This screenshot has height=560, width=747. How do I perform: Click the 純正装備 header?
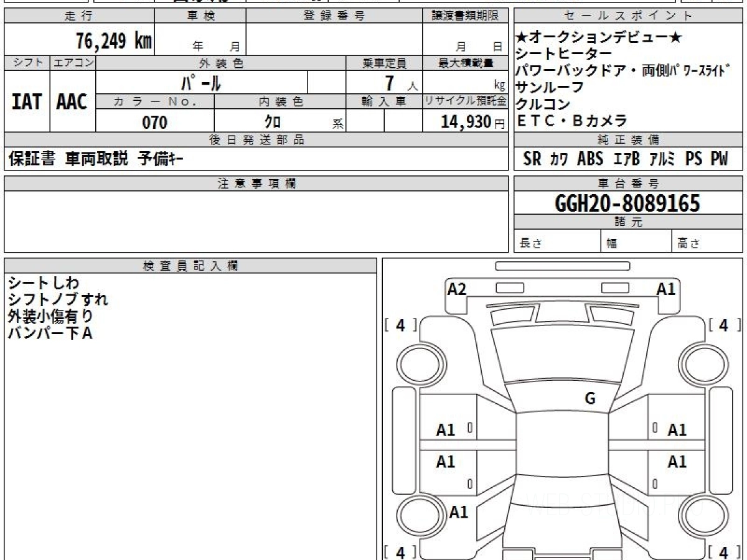(629, 140)
